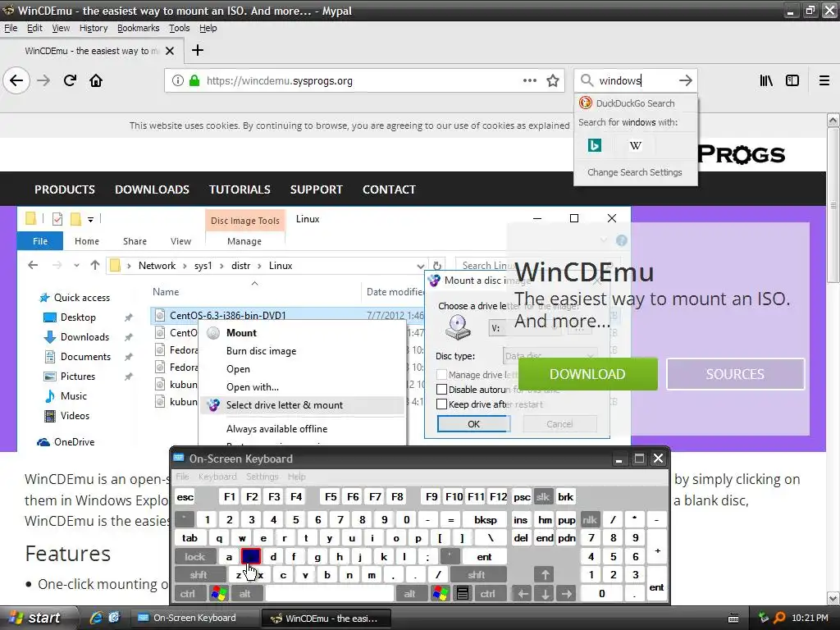Open page actions three-dots menu

(529, 80)
